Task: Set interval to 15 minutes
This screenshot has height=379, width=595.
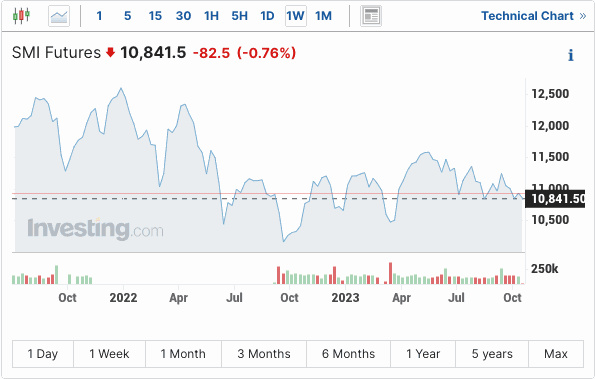Action: coord(155,16)
